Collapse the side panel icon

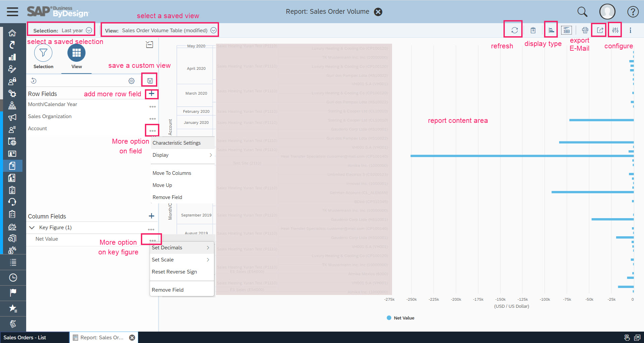pyautogui.click(x=150, y=44)
